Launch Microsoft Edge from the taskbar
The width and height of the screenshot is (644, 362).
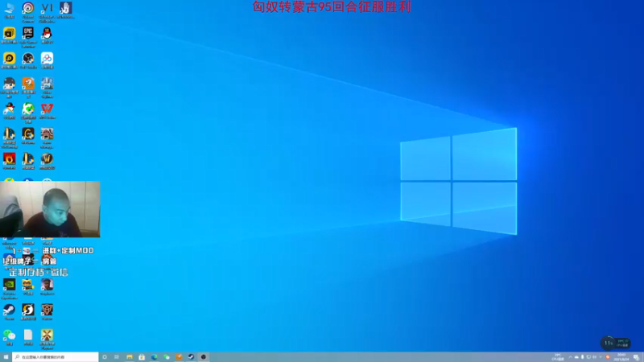click(154, 357)
